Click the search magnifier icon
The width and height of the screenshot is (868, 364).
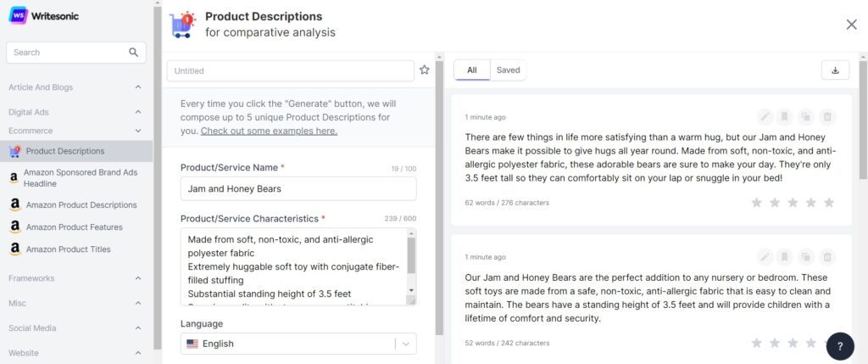tap(133, 52)
